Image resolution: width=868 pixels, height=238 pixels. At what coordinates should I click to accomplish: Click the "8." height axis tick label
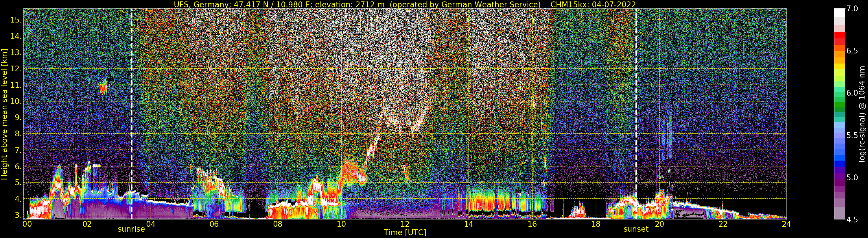(18, 134)
